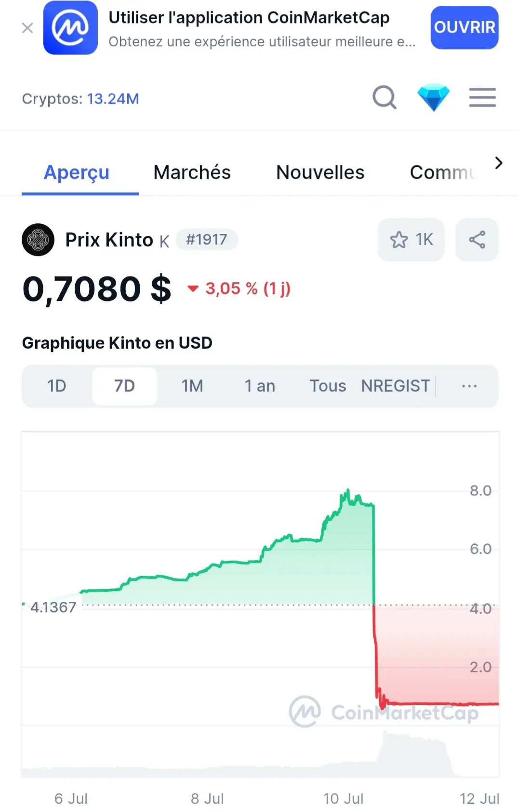The width and height of the screenshot is (519, 812).
Task: Select the 7D chart range
Action: (124, 386)
